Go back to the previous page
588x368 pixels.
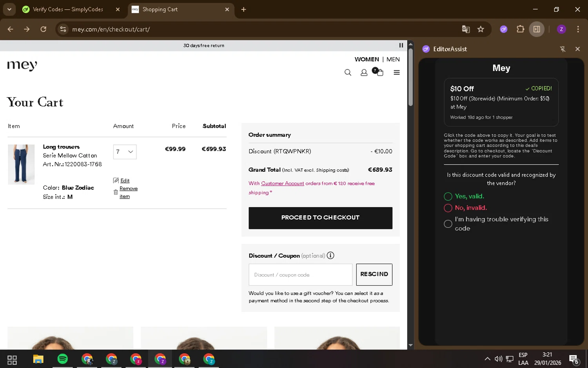(11, 29)
